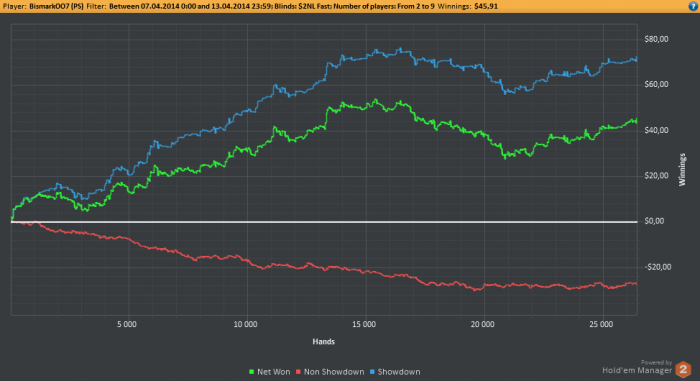Click the $80,00 axis label
Viewport: 700px width, 381px height.
tap(656, 39)
